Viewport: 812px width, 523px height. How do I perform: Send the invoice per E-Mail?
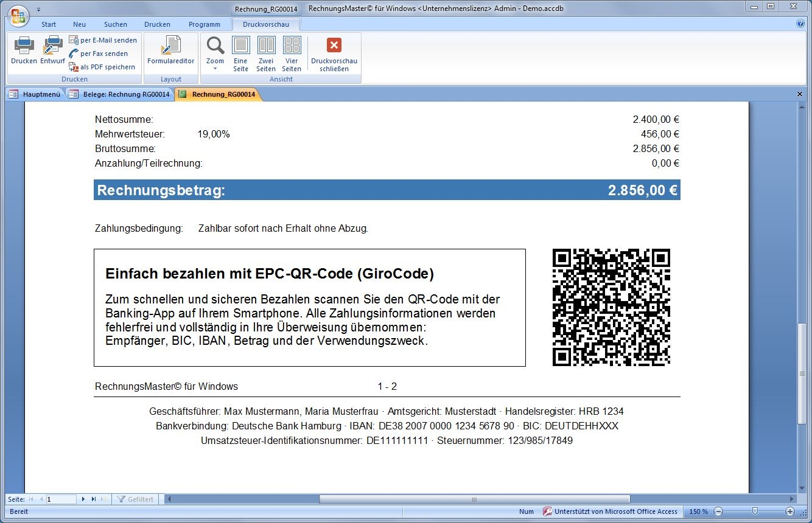coord(103,40)
